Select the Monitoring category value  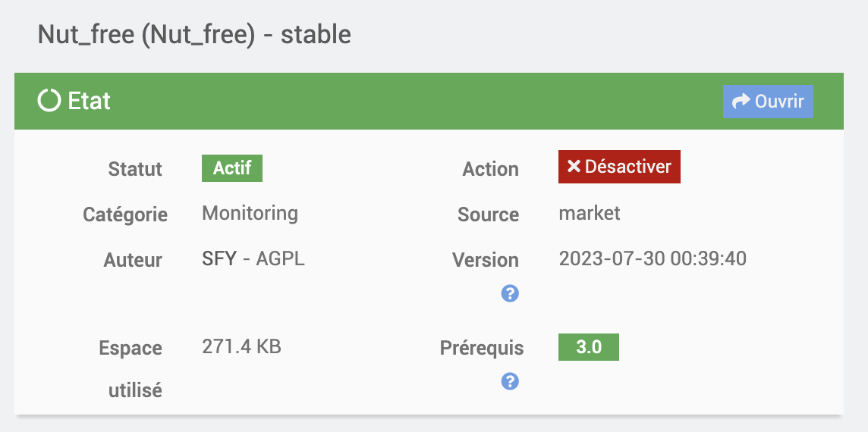click(x=250, y=213)
